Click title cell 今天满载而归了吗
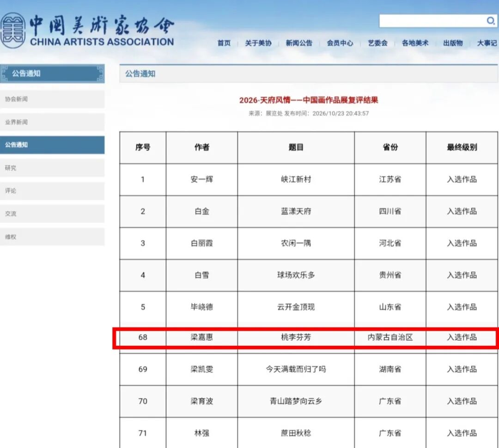Viewport: 499px width, 448px height. [x=296, y=369]
